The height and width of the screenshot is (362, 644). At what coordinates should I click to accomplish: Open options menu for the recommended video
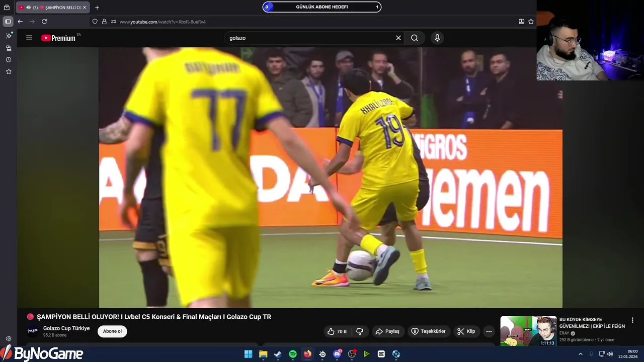pyautogui.click(x=632, y=320)
